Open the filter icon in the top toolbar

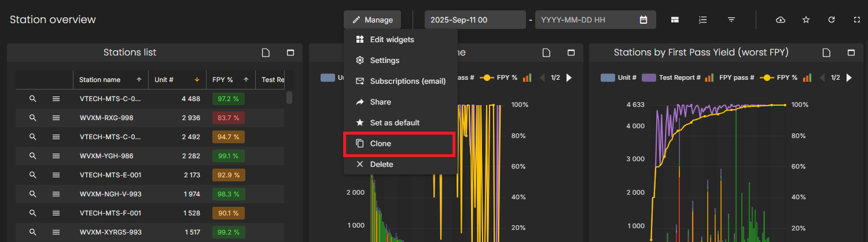(x=731, y=20)
